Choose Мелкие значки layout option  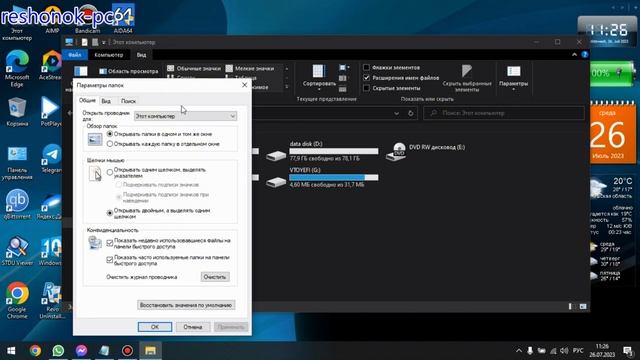tap(250, 68)
